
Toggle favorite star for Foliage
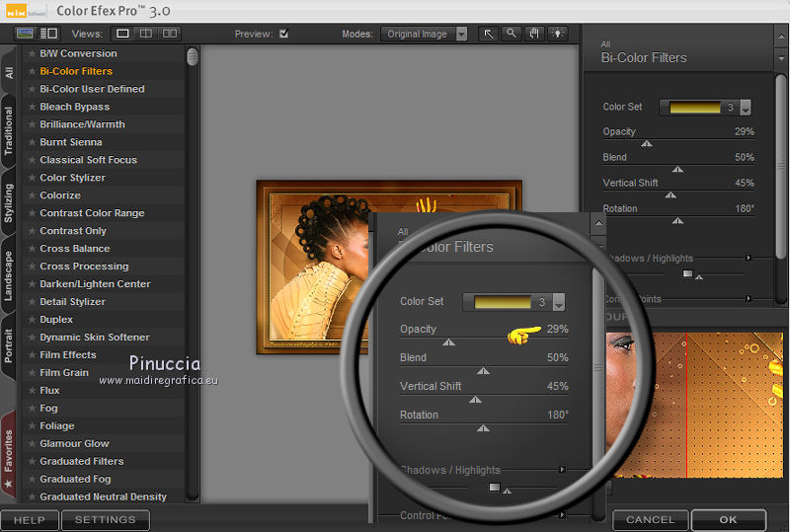[x=32, y=425]
